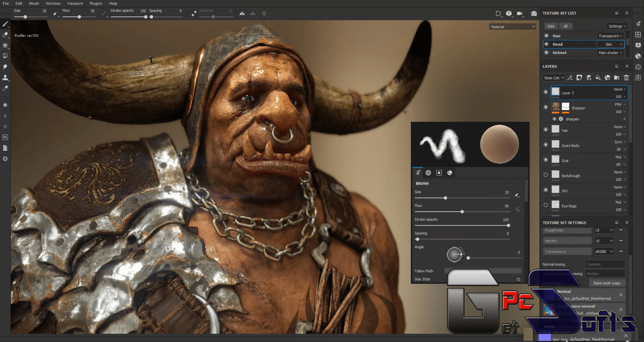
Task: Open Shader settings from right sidebar
Action: click(x=638, y=56)
